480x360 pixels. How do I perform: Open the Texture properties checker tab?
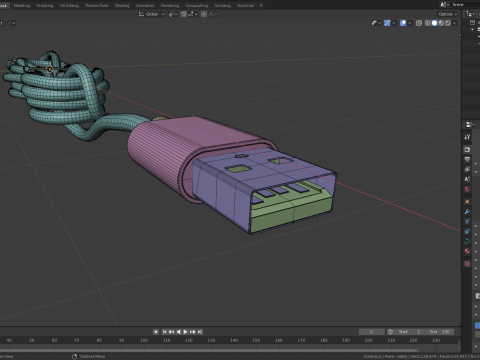click(x=467, y=264)
